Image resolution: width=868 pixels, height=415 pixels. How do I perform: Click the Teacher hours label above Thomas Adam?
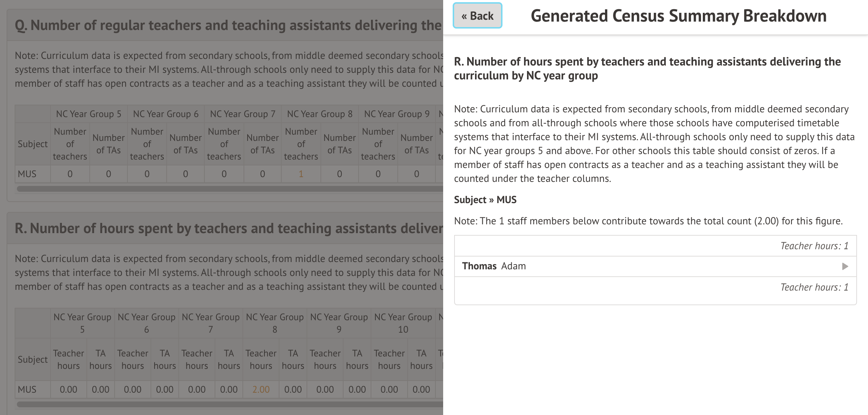814,246
